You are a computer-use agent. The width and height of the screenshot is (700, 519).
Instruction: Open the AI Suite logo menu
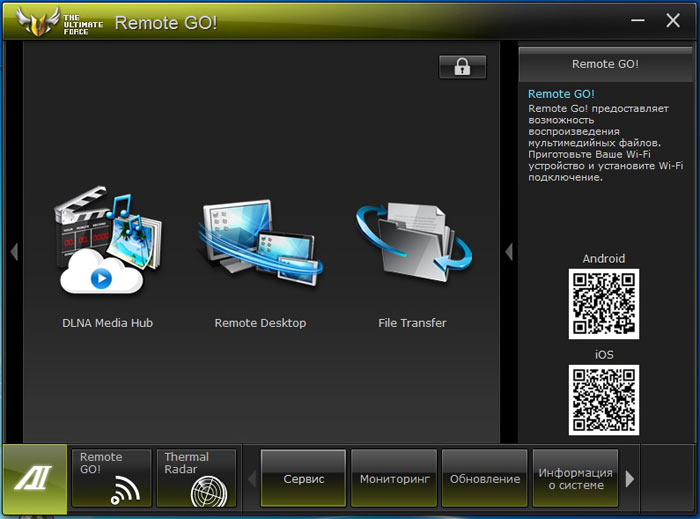[x=35, y=479]
